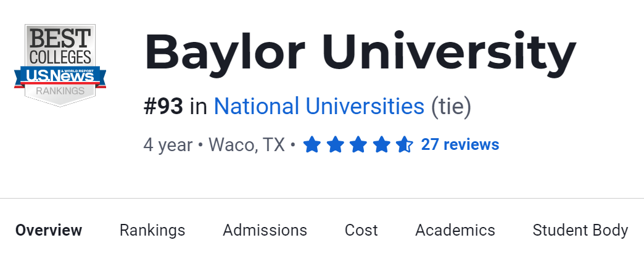Open the National Universities link
Image resolution: width=644 pixels, height=256 pixels.
[x=319, y=107]
